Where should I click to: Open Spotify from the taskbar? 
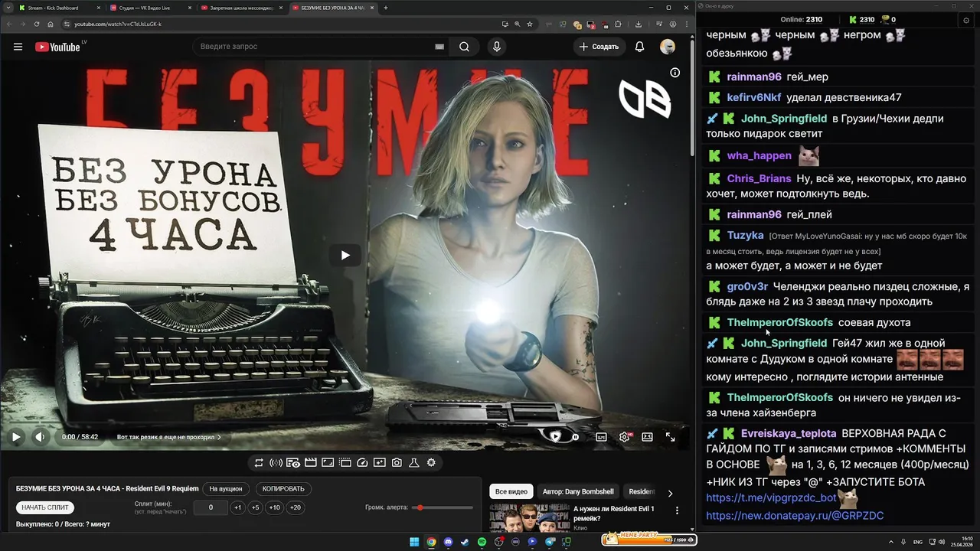(482, 542)
